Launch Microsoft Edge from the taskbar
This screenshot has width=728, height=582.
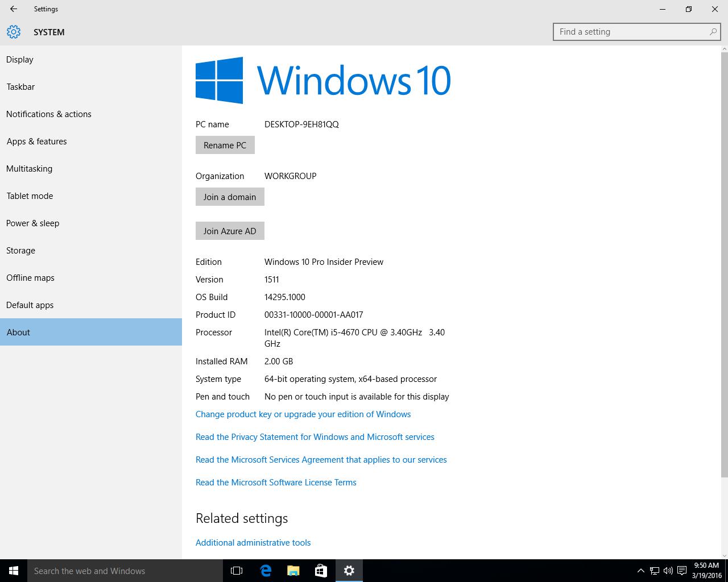(x=265, y=571)
